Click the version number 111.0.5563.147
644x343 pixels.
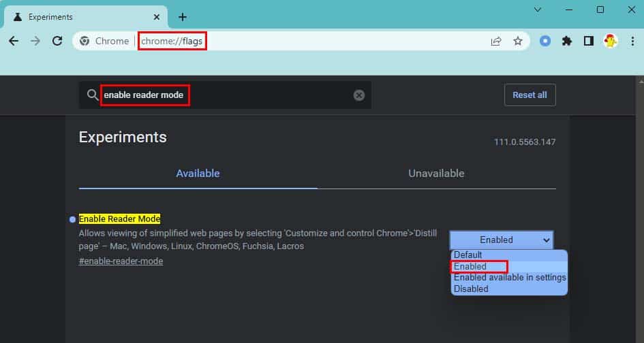click(525, 142)
